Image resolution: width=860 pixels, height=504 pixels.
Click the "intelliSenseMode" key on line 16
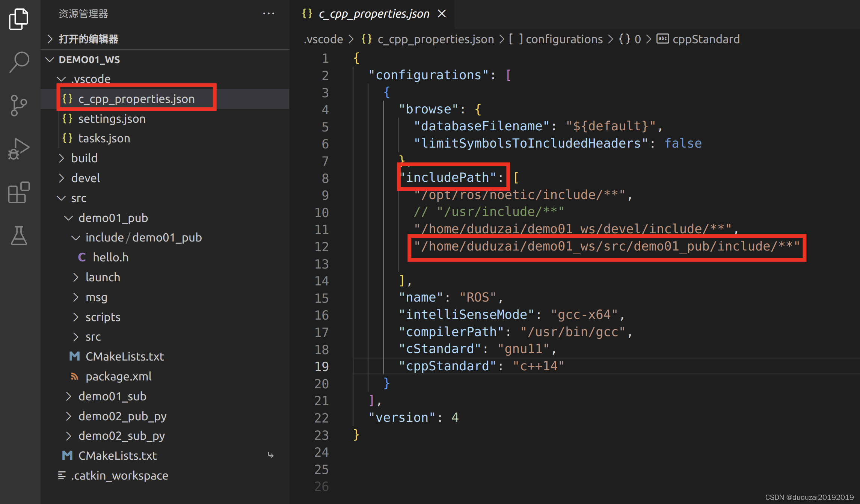coord(466,314)
